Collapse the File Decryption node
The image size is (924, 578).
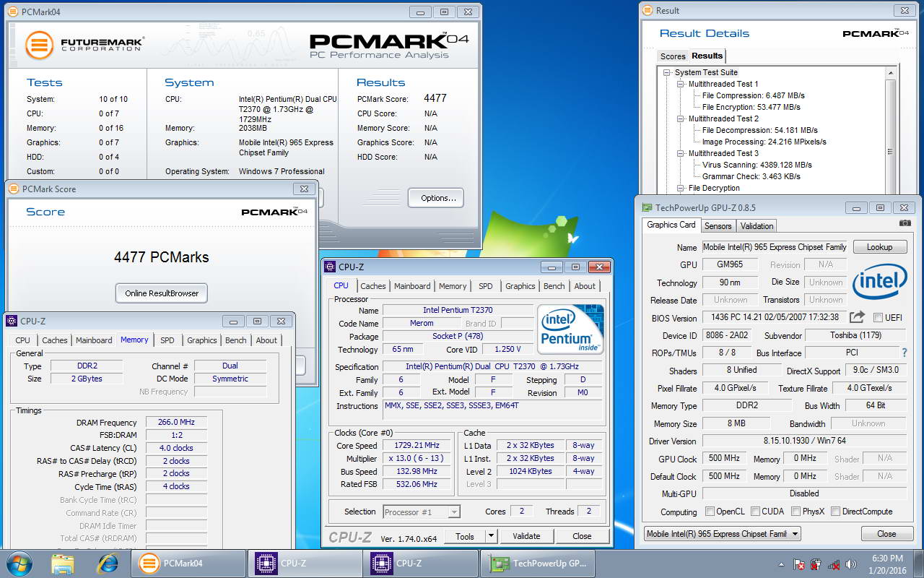click(680, 188)
